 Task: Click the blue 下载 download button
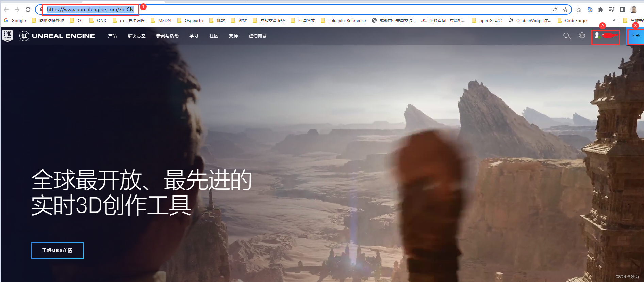coord(635,36)
